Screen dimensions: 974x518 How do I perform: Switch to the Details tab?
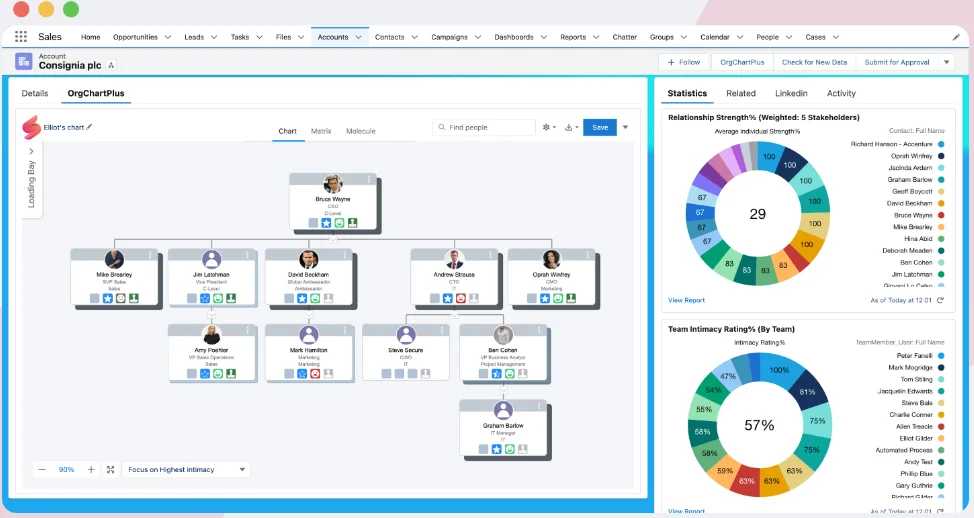[x=35, y=93]
